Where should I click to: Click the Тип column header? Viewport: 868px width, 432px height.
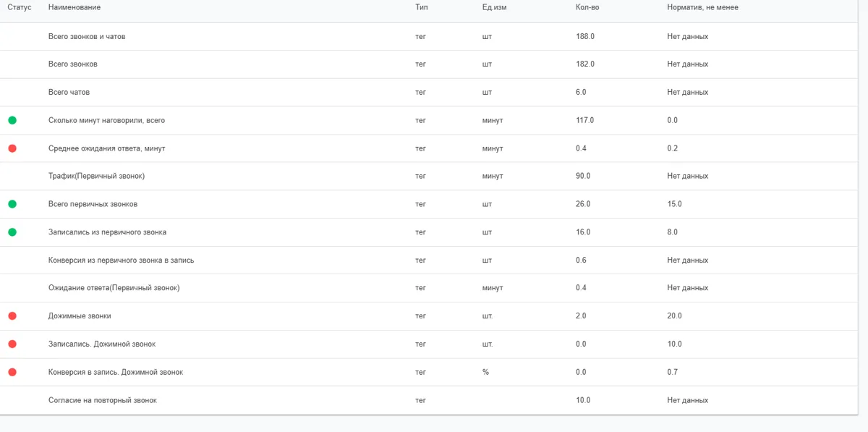pos(422,7)
